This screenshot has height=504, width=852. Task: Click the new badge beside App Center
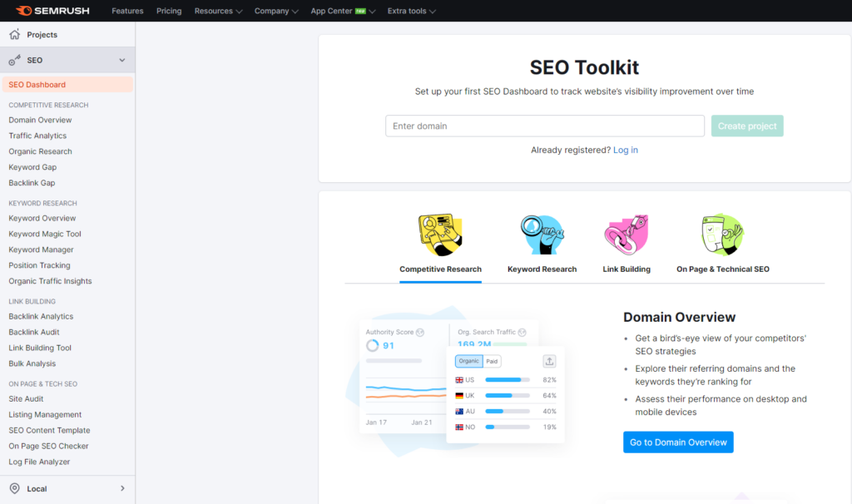pos(360,11)
